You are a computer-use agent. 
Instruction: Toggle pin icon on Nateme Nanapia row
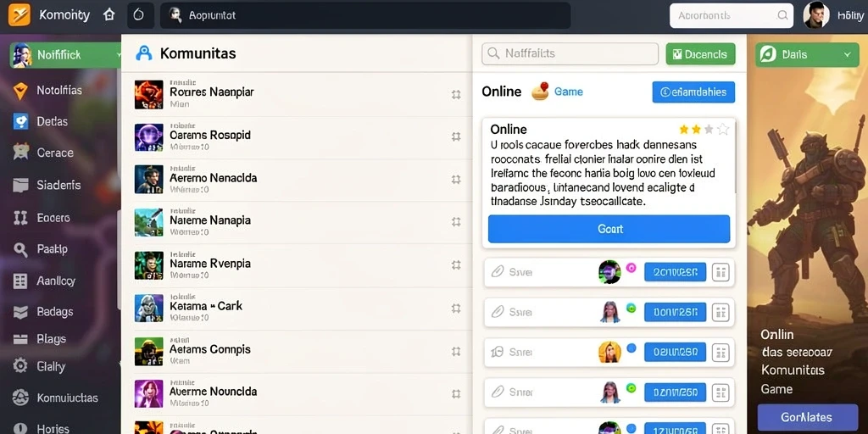coord(456,222)
